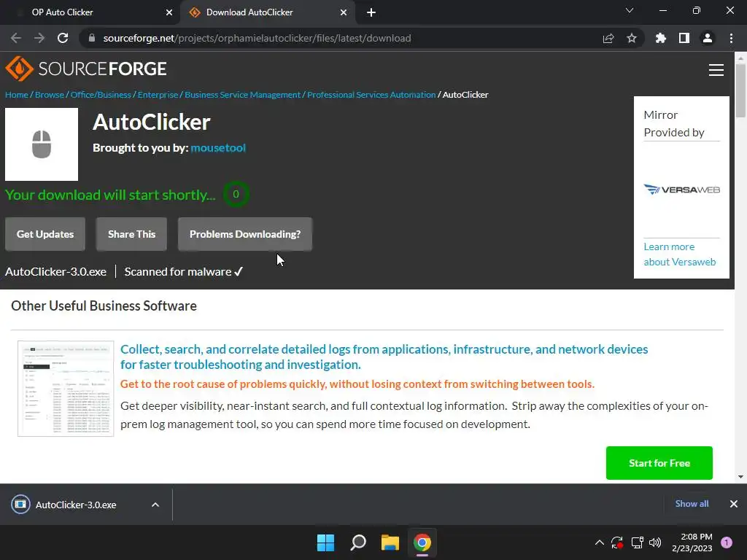Image resolution: width=747 pixels, height=560 pixels.
Task: Open a new browser tab
Action: point(371,12)
